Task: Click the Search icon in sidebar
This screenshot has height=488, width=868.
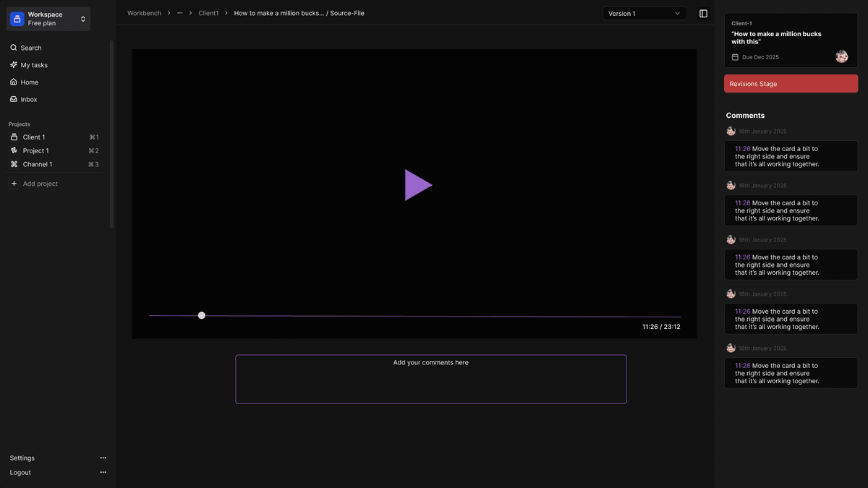Action: tap(14, 48)
